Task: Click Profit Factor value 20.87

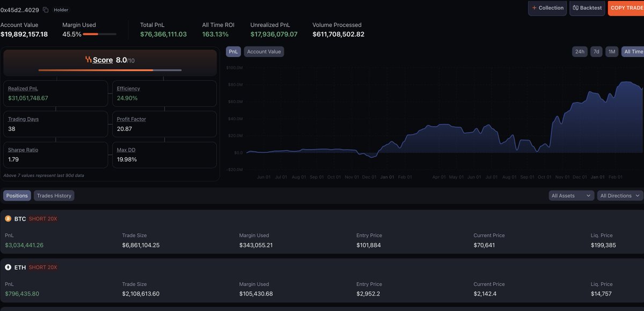Action: tap(125, 129)
